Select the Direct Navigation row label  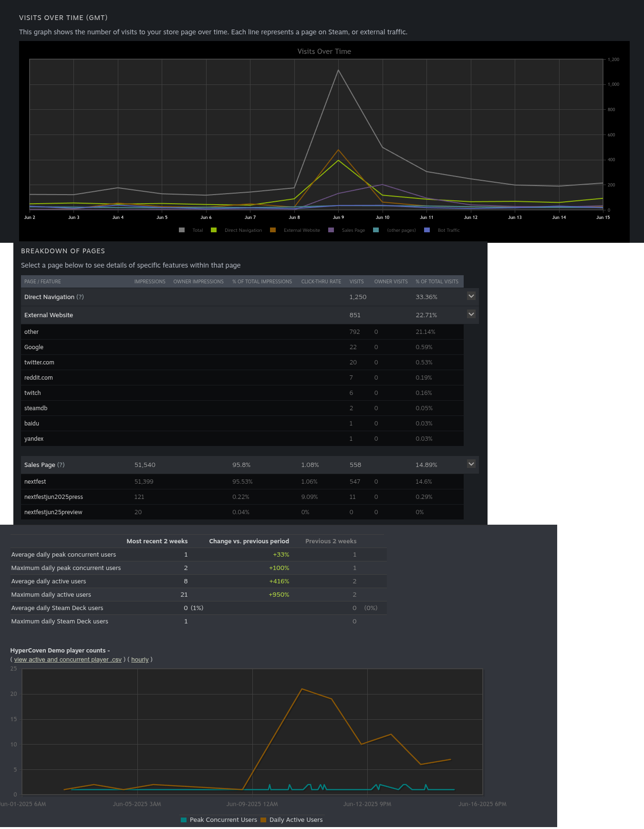(49, 297)
